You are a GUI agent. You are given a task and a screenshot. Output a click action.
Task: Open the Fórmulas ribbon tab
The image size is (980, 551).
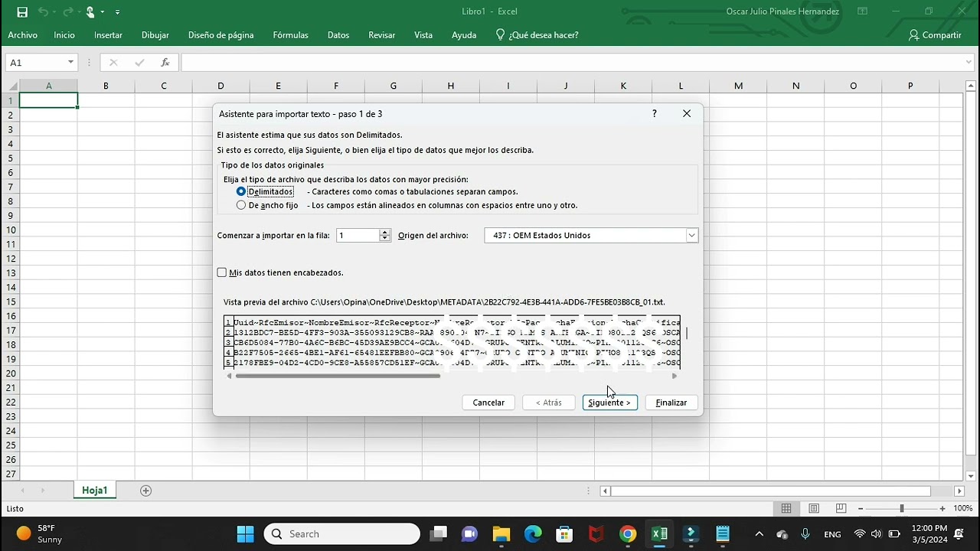291,35
